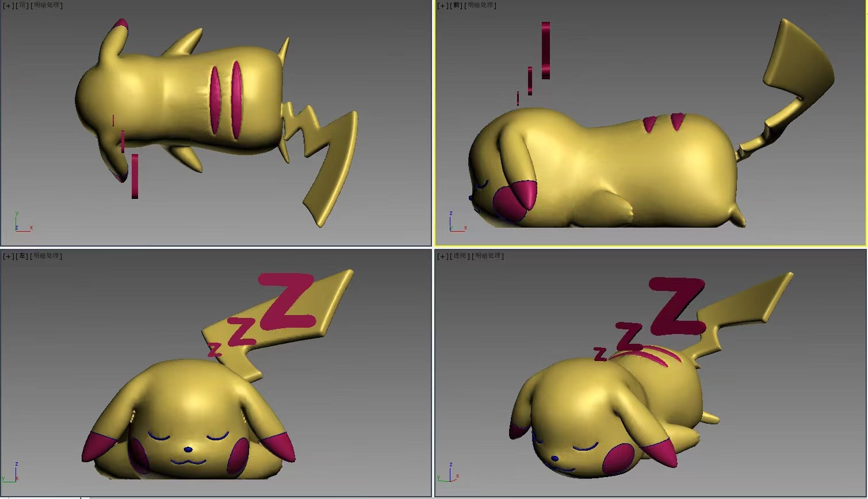Open 明暗处理 shading menu in perspective viewport
This screenshot has width=868, height=499.
tap(489, 256)
